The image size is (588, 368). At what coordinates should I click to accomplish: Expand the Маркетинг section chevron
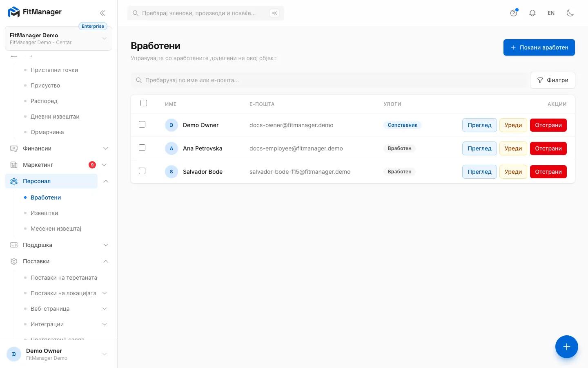click(x=104, y=165)
